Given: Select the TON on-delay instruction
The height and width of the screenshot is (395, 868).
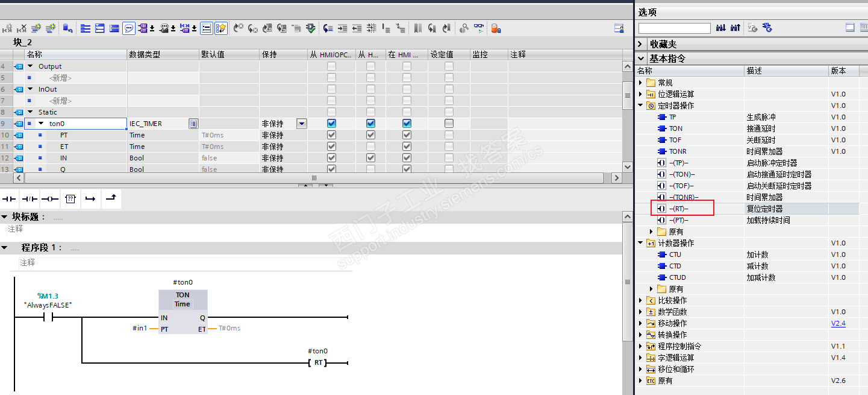Looking at the screenshot, I should 676,128.
